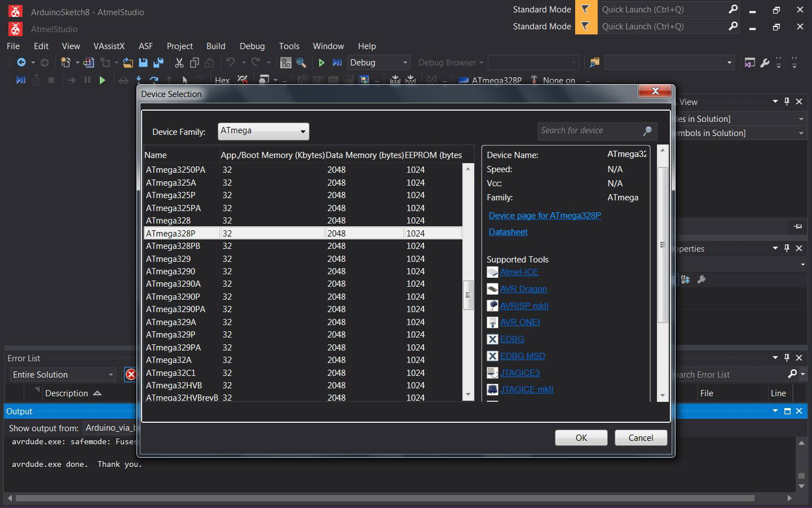This screenshot has width=812, height=508.
Task: Open the Entire Solution filter dropdown
Action: click(63, 374)
